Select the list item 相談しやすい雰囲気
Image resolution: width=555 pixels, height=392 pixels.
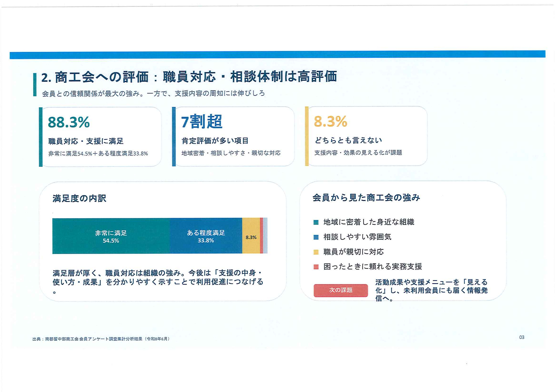coord(357,237)
